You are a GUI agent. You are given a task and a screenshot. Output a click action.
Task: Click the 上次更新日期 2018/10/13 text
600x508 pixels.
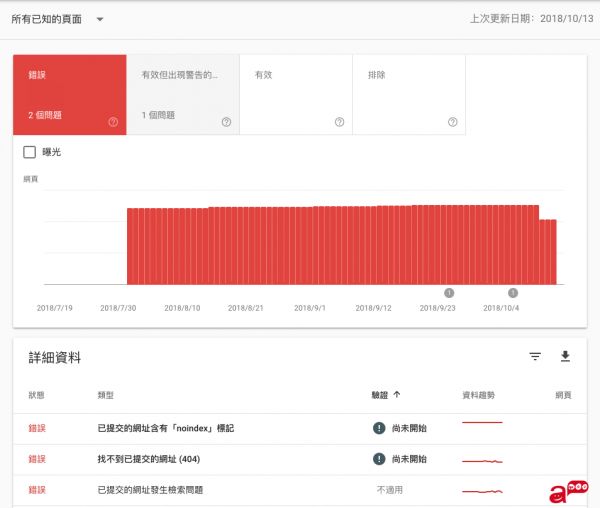532,19
